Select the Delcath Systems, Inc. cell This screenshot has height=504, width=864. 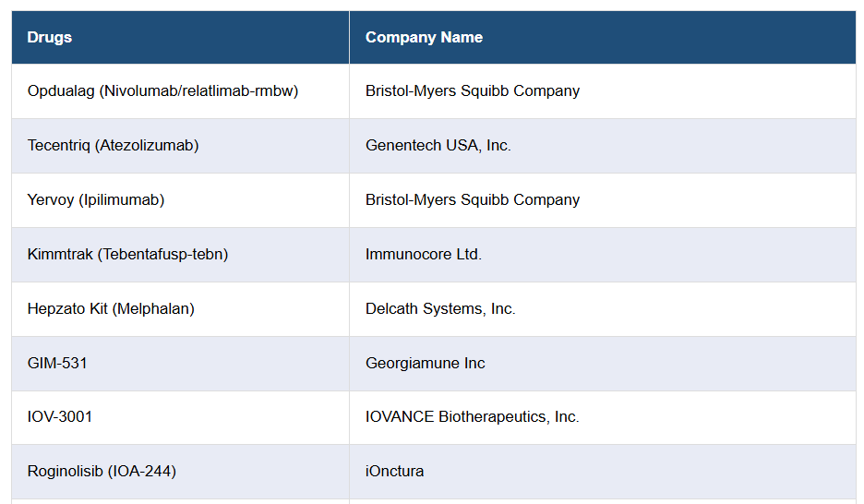tap(440, 309)
